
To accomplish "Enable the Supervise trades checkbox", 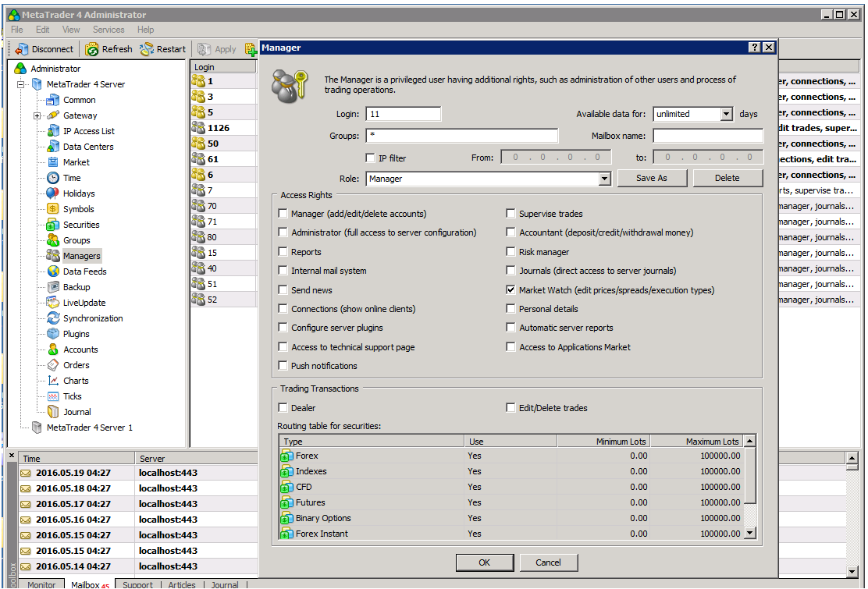I will tap(510, 214).
